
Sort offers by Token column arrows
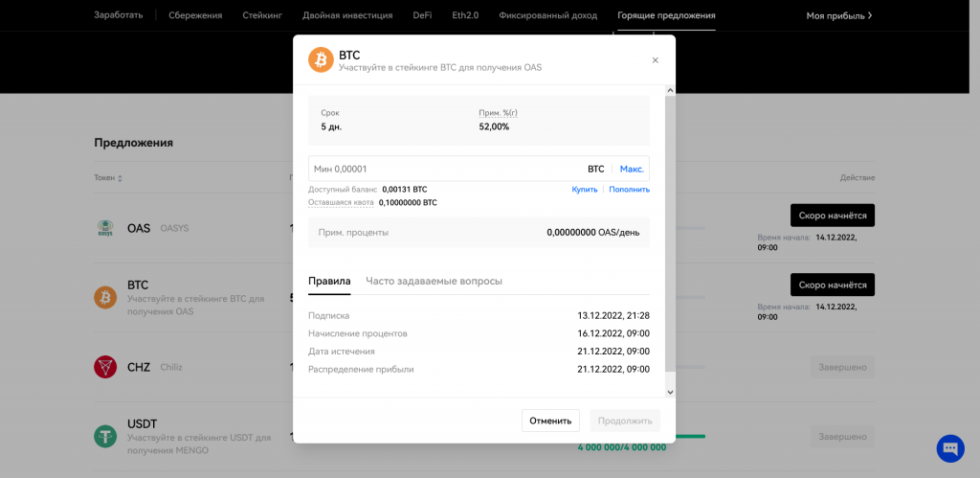(x=121, y=178)
